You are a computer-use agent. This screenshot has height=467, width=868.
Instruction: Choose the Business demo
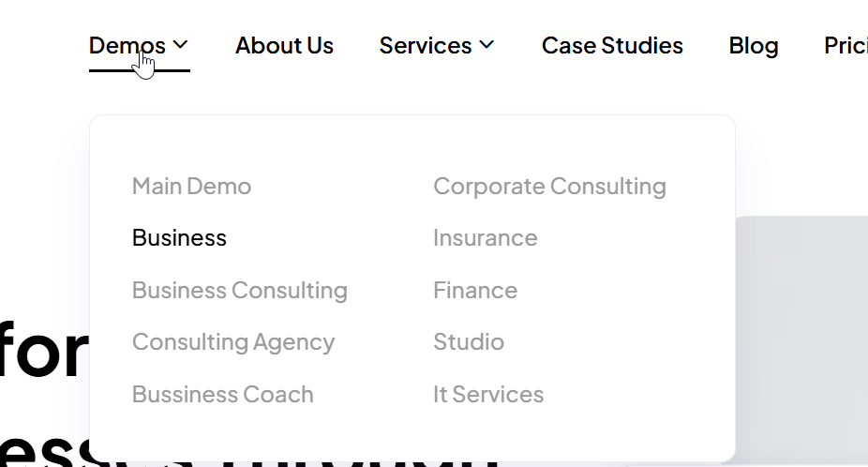coord(179,238)
